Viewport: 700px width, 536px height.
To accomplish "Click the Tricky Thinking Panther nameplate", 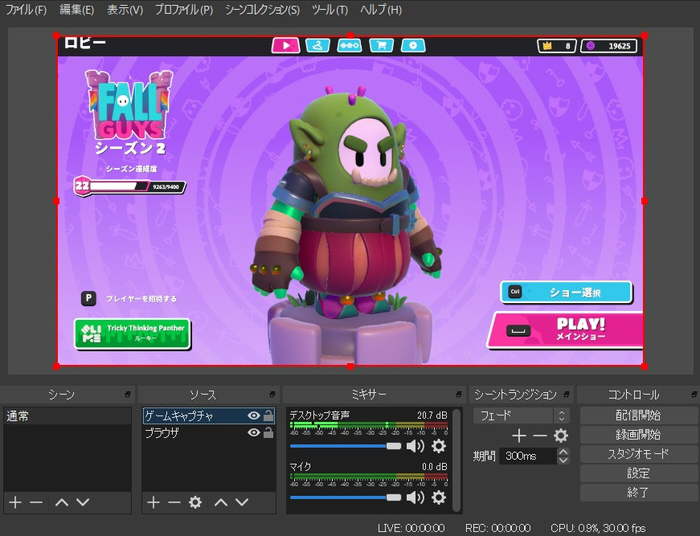I will point(132,333).
